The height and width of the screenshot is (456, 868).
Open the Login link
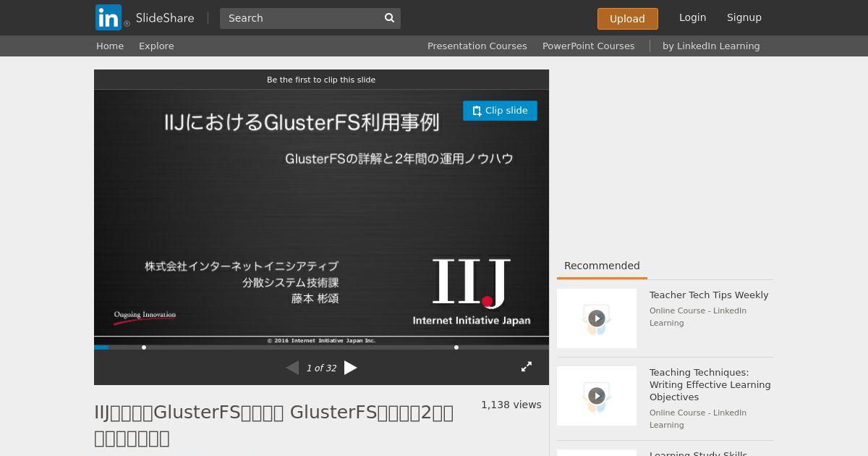(x=692, y=17)
